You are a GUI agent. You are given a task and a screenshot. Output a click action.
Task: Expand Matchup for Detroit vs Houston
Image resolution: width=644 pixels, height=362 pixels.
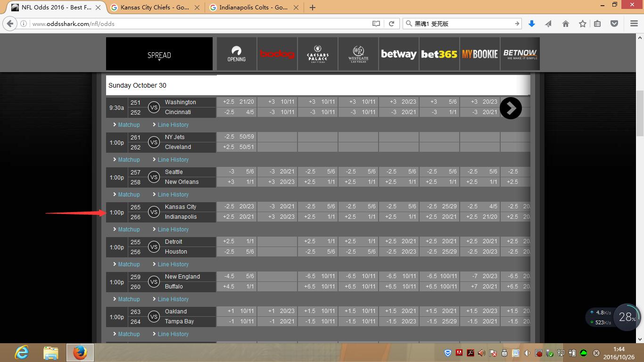(x=129, y=264)
